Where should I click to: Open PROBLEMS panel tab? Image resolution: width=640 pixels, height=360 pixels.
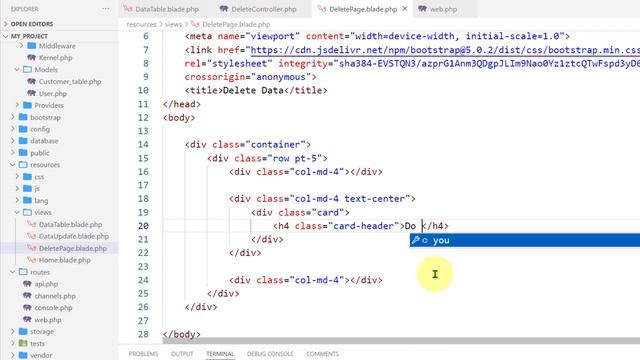[143, 354]
